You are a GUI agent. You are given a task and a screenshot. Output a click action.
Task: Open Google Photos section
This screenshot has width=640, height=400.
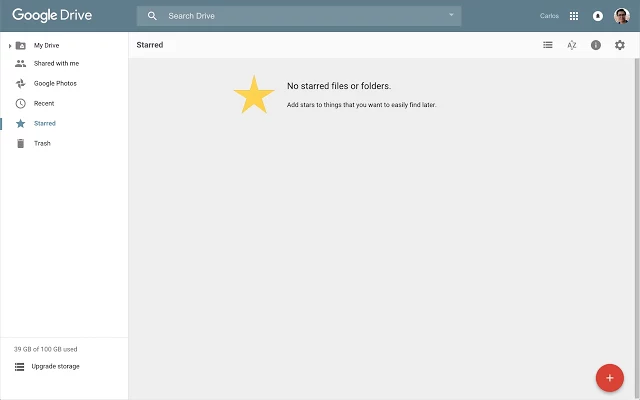54,83
